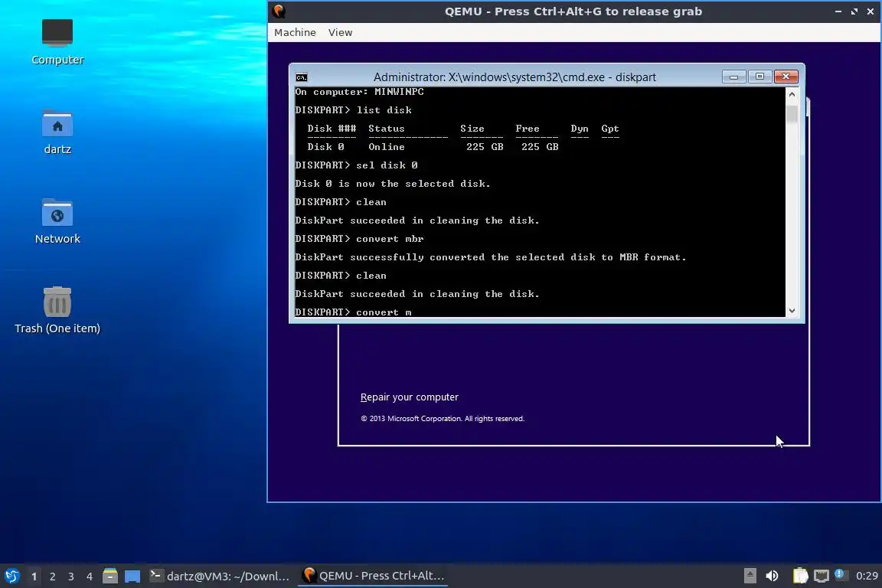
Task: Switch to workspace 1
Action: [x=34, y=577]
